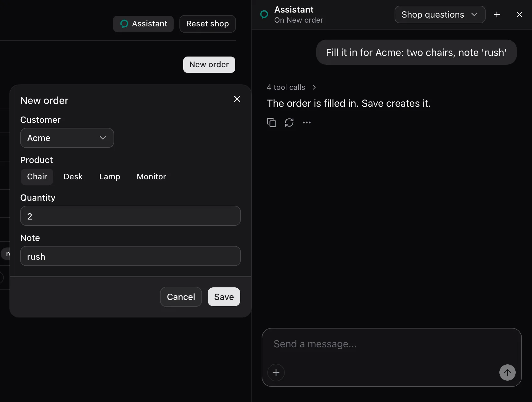Click into the Quantity field
This screenshot has width=532, height=402.
130,216
